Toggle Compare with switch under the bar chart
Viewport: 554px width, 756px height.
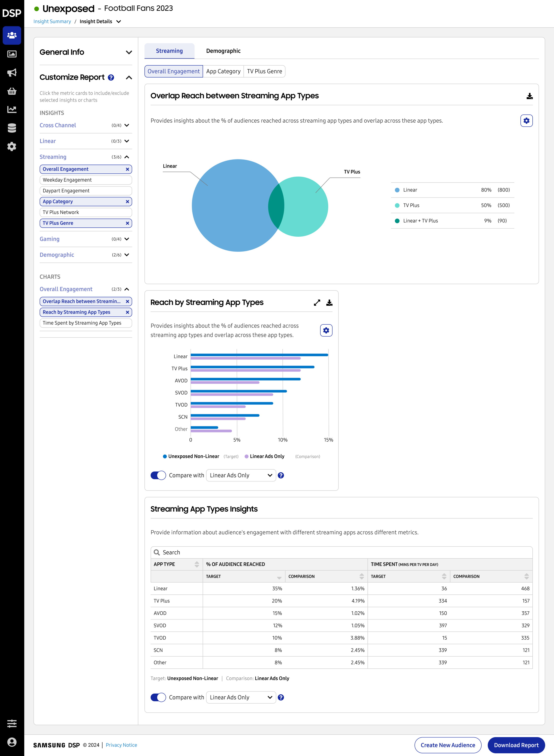coord(158,475)
